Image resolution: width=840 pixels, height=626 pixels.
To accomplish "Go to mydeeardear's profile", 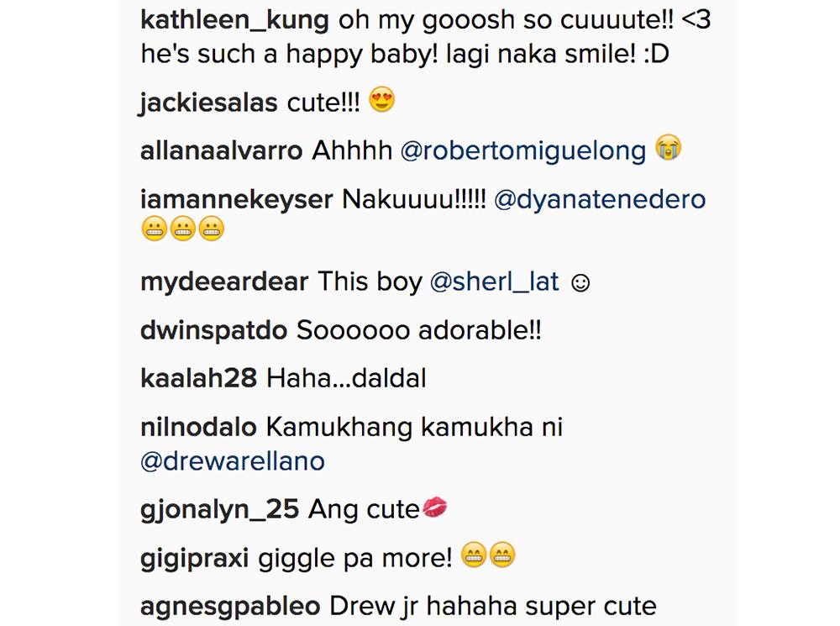I will click(x=224, y=281).
